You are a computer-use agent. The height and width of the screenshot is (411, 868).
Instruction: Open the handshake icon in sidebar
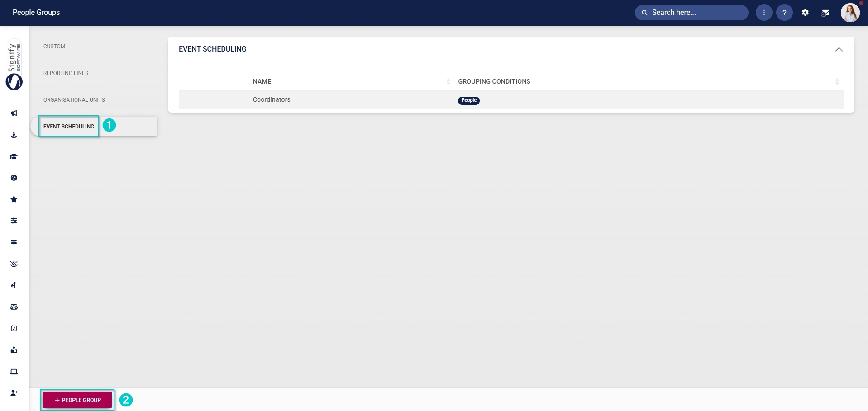14,264
